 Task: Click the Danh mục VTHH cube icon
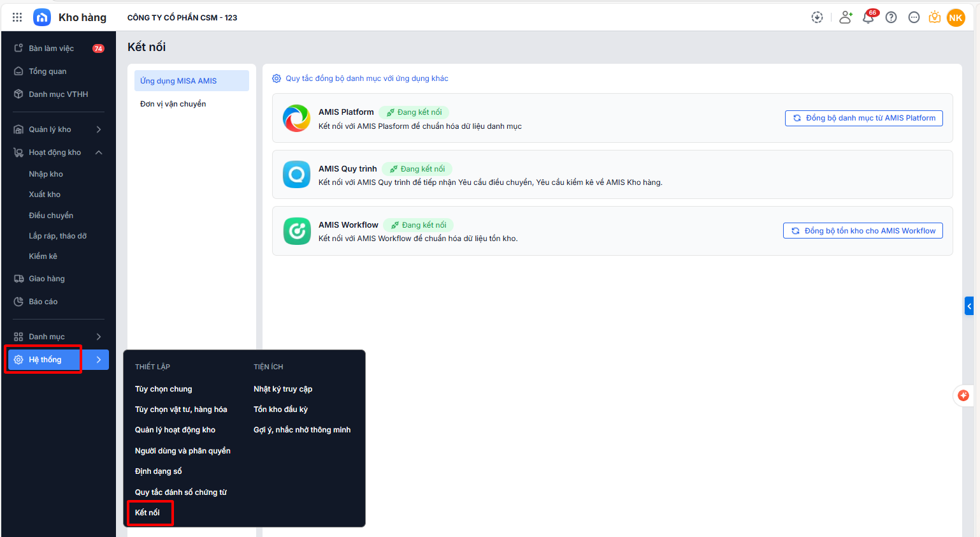point(18,94)
